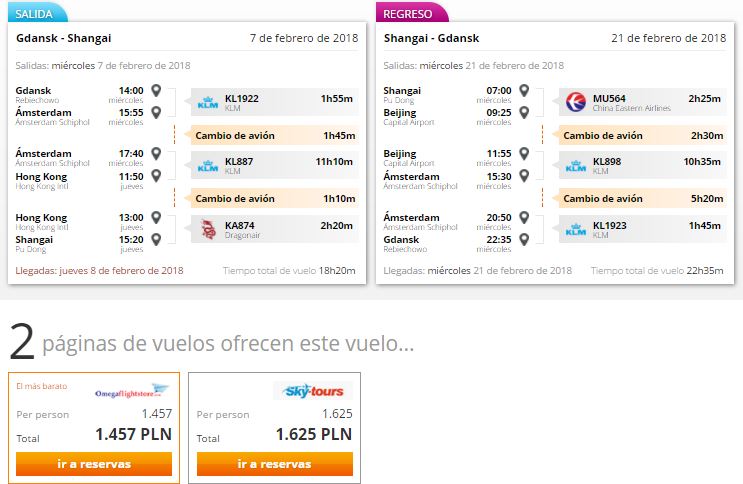
Task: Click the China Eastern logo on flight MU564
Action: click(x=576, y=102)
